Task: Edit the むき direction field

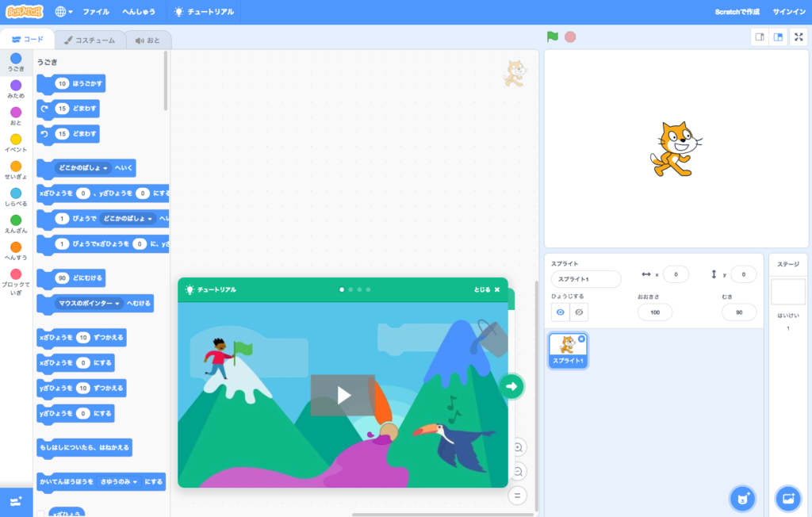Action: point(739,312)
